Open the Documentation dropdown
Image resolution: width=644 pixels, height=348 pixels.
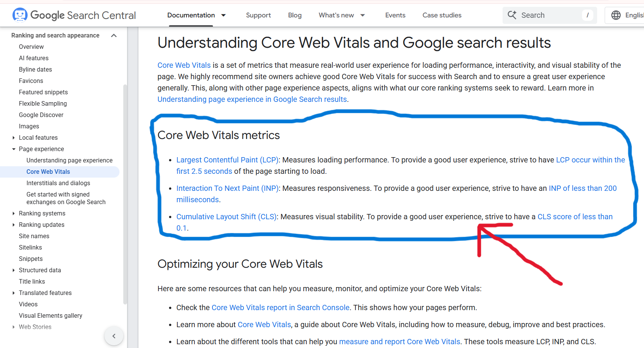196,15
